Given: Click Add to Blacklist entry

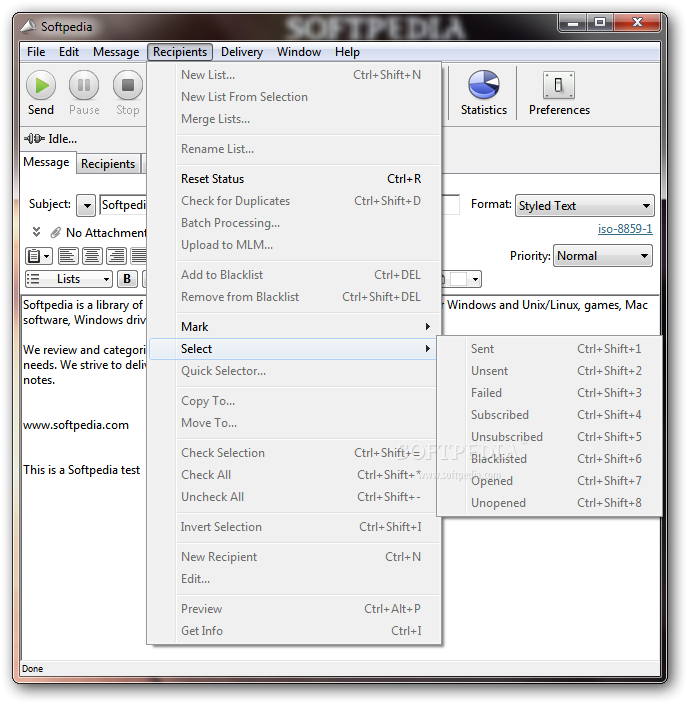Looking at the screenshot, I should (295, 275).
